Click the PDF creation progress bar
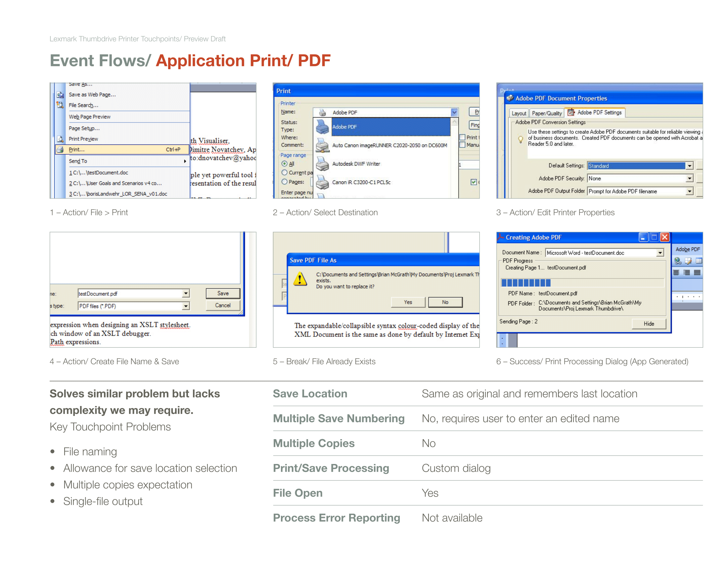Screen dimensions: 728x563 coord(582,283)
